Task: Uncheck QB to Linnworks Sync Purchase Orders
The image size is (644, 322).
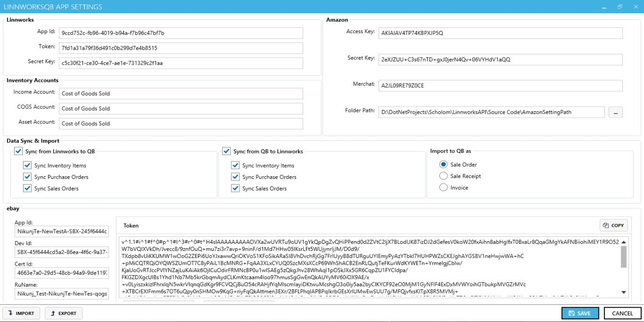Action: [x=235, y=177]
